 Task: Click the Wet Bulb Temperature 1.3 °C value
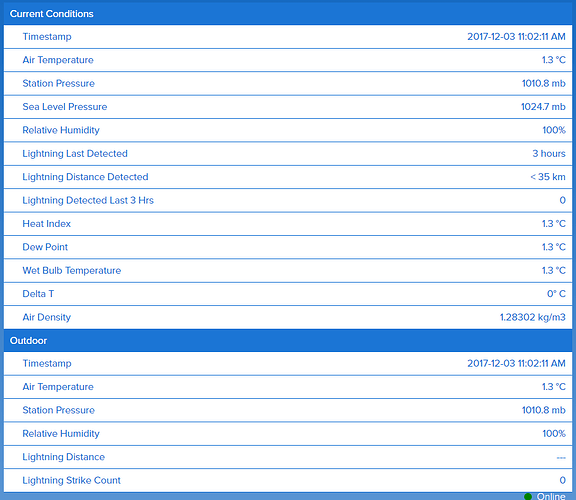pos(554,270)
